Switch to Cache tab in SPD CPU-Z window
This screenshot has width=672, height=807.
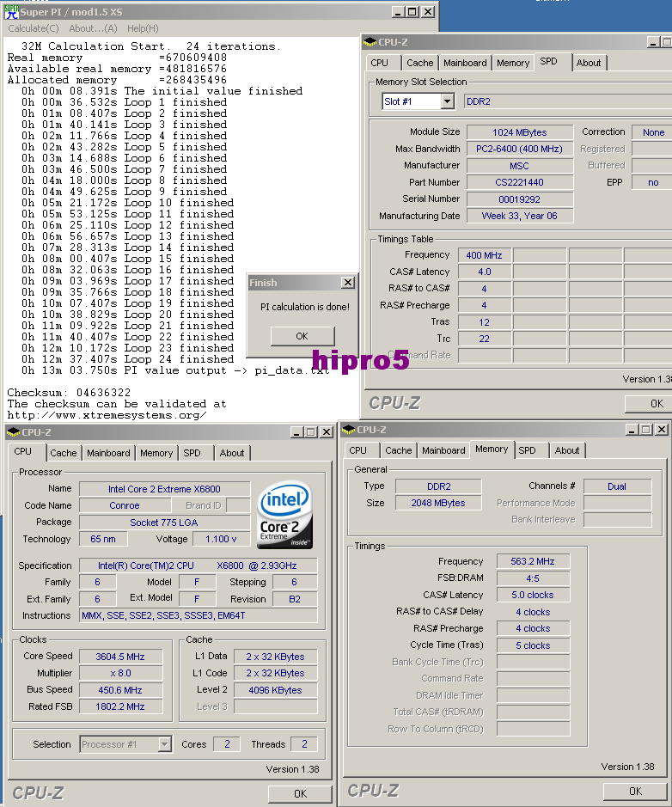[420, 63]
